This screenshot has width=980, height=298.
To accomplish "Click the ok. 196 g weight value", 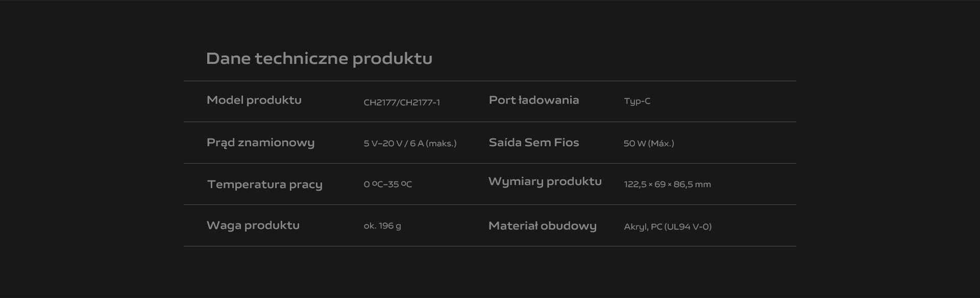I will coord(382,226).
